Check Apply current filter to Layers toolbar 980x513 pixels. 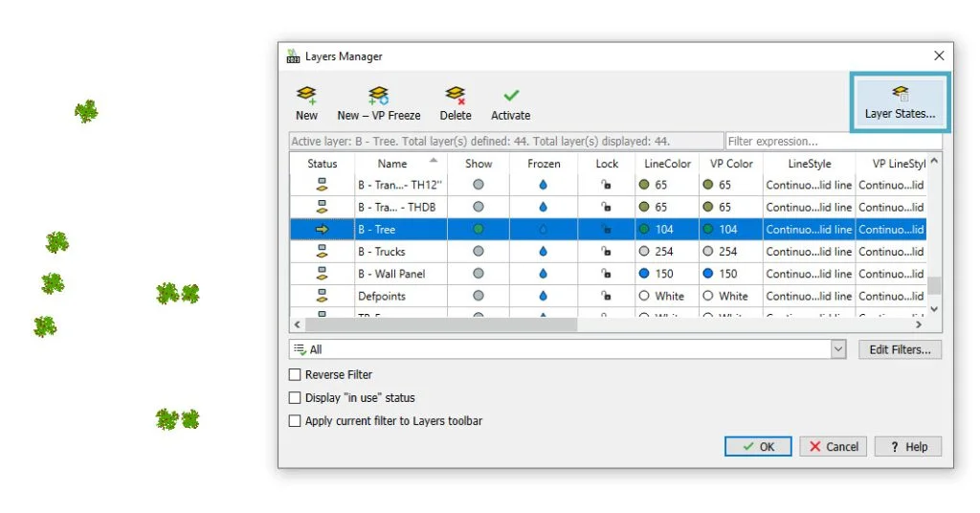(295, 421)
